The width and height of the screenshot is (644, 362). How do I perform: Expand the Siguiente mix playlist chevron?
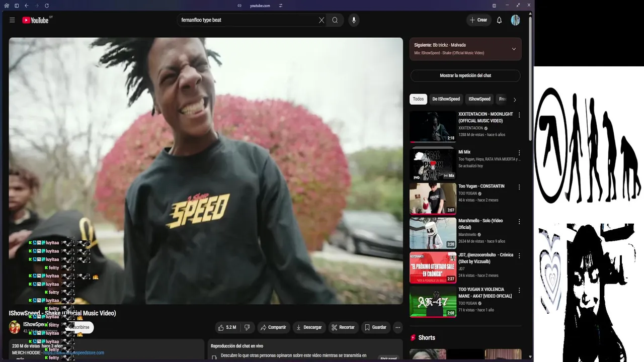(x=514, y=49)
